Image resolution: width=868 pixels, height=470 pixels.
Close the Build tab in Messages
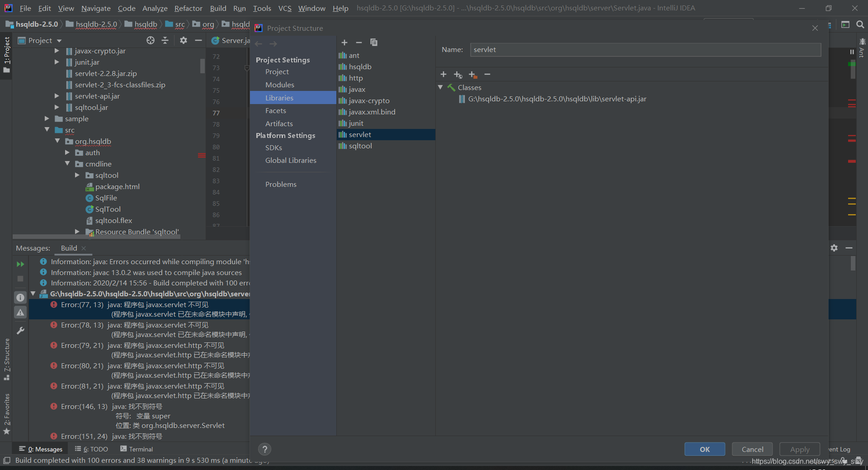84,248
